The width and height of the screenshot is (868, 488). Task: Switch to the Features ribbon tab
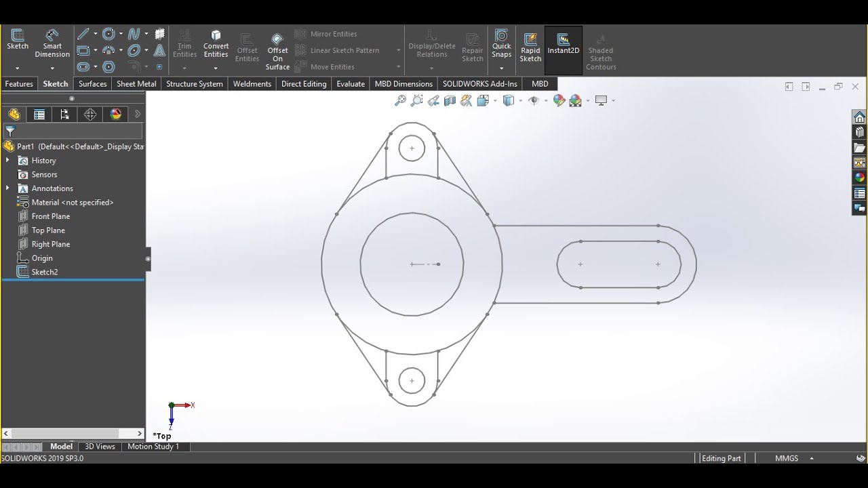[19, 84]
